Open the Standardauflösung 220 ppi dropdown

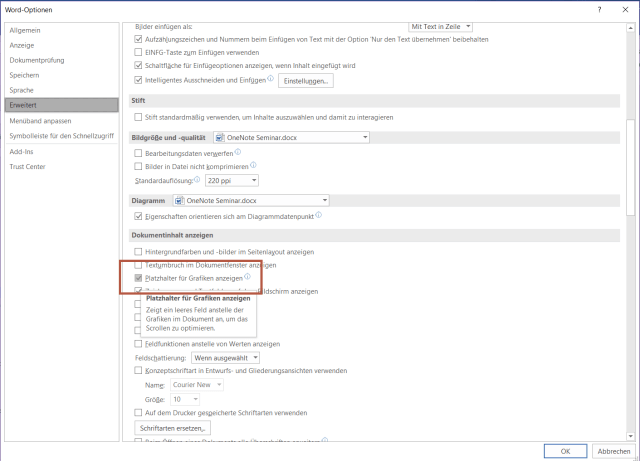(231, 181)
